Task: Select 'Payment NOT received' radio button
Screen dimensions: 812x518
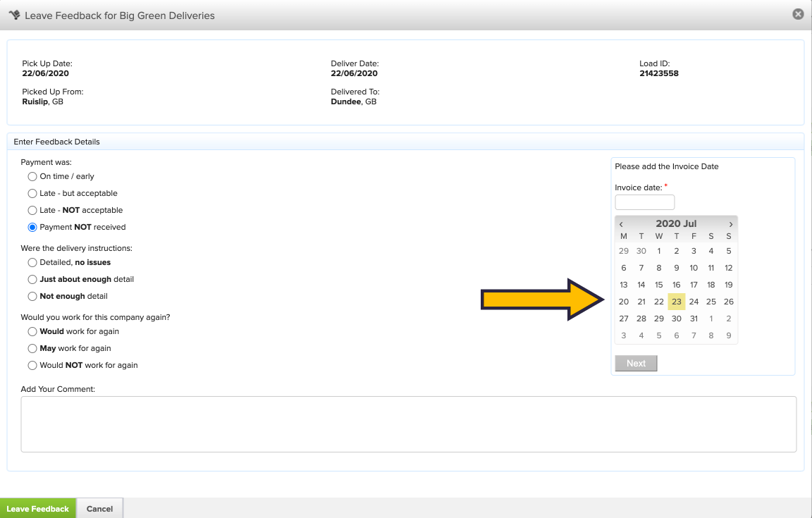Action: pos(32,228)
